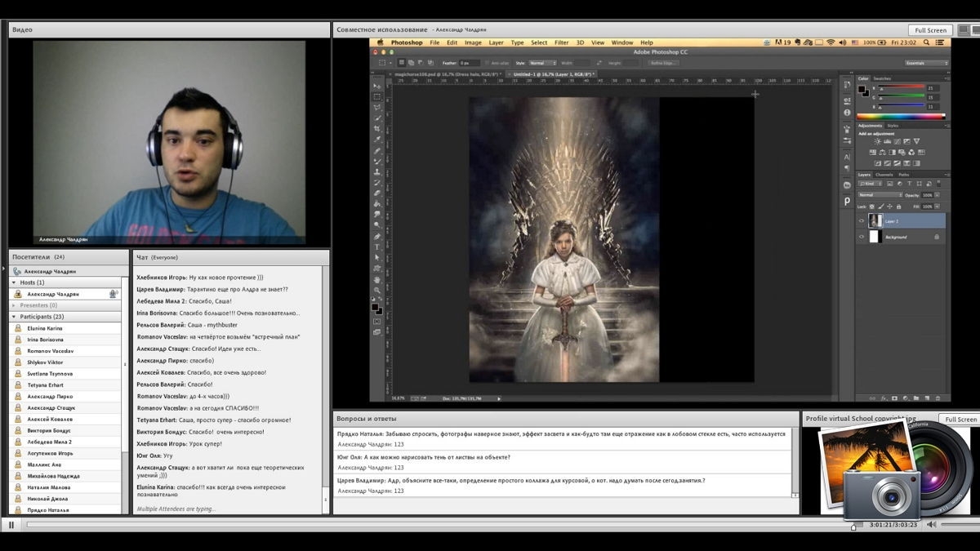Open the Filter menu
The image size is (980, 551).
[562, 42]
